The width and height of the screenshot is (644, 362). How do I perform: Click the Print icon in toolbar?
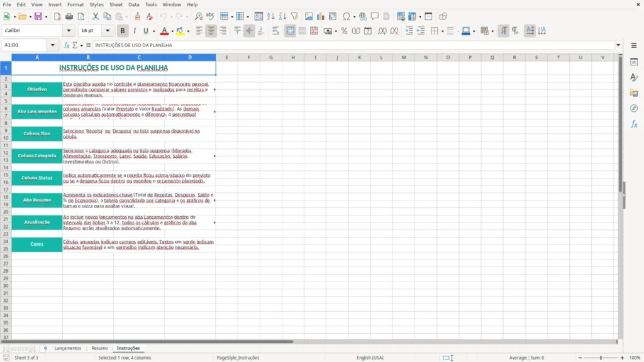(69, 16)
